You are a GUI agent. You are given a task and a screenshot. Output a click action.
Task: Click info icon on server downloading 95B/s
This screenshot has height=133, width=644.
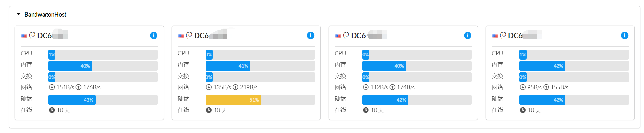coord(624,35)
